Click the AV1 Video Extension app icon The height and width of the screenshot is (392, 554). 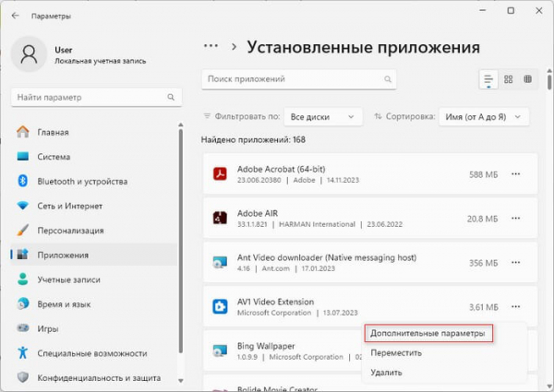(x=220, y=306)
